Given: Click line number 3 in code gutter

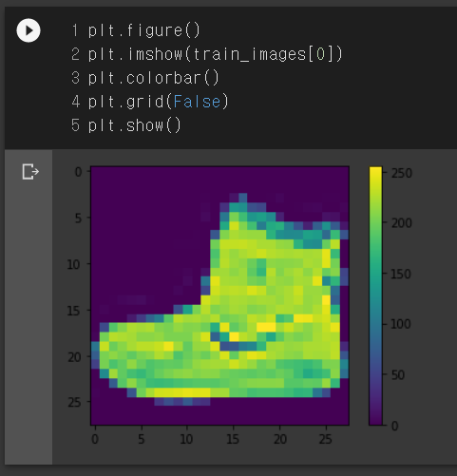Looking at the screenshot, I should point(75,78).
